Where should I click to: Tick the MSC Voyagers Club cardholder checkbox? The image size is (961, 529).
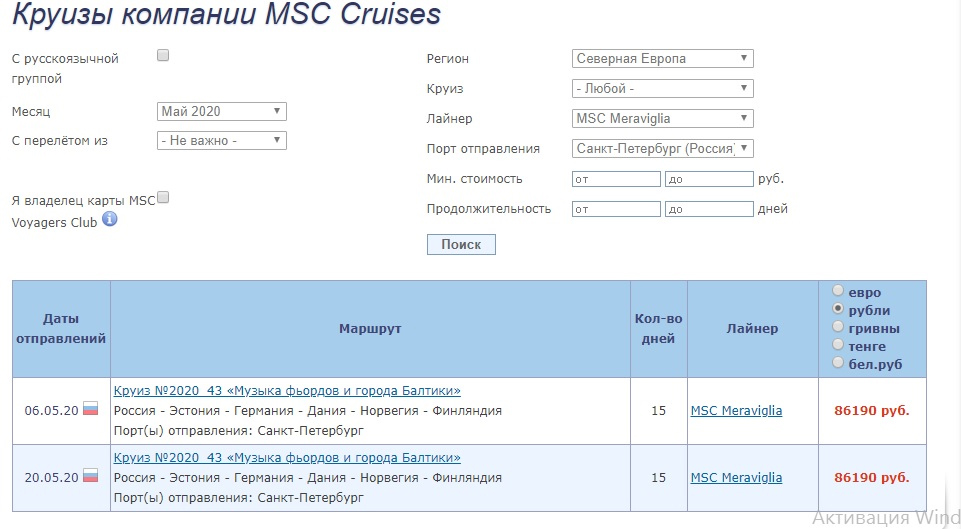click(163, 198)
